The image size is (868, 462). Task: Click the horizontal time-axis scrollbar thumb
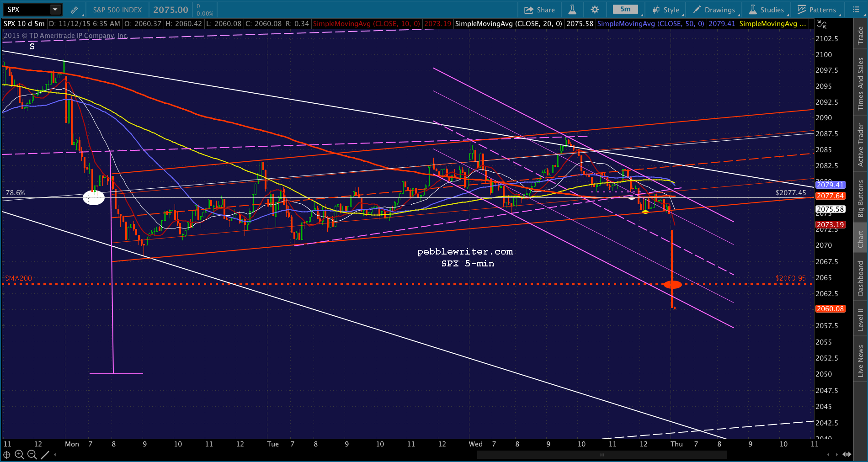click(602, 455)
